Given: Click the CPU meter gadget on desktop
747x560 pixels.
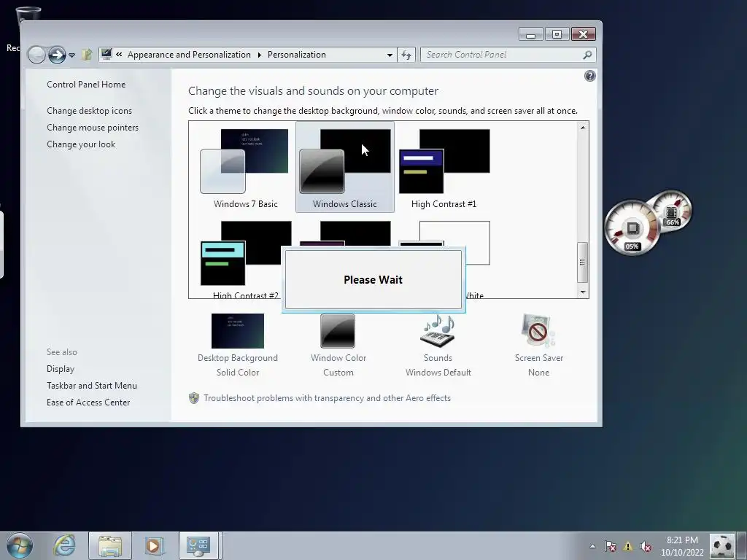Looking at the screenshot, I should [632, 228].
